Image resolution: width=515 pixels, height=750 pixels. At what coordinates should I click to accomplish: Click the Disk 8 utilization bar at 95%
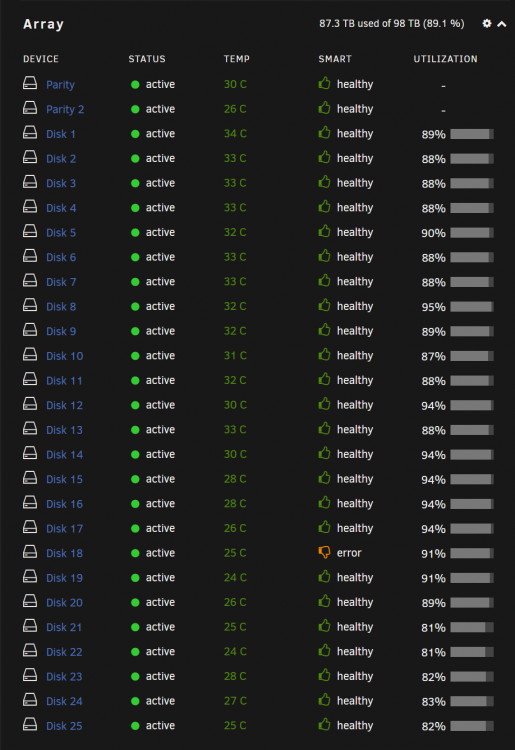[472, 307]
